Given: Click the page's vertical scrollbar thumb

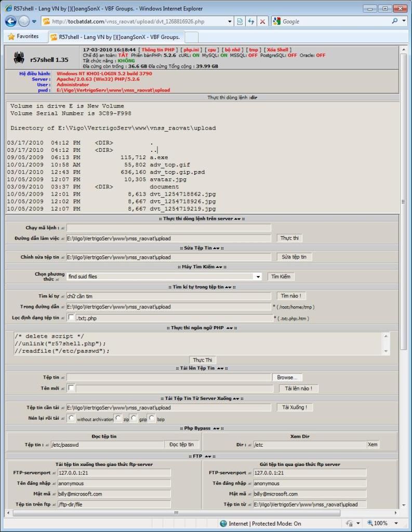Looking at the screenshot, I should [x=403, y=202].
